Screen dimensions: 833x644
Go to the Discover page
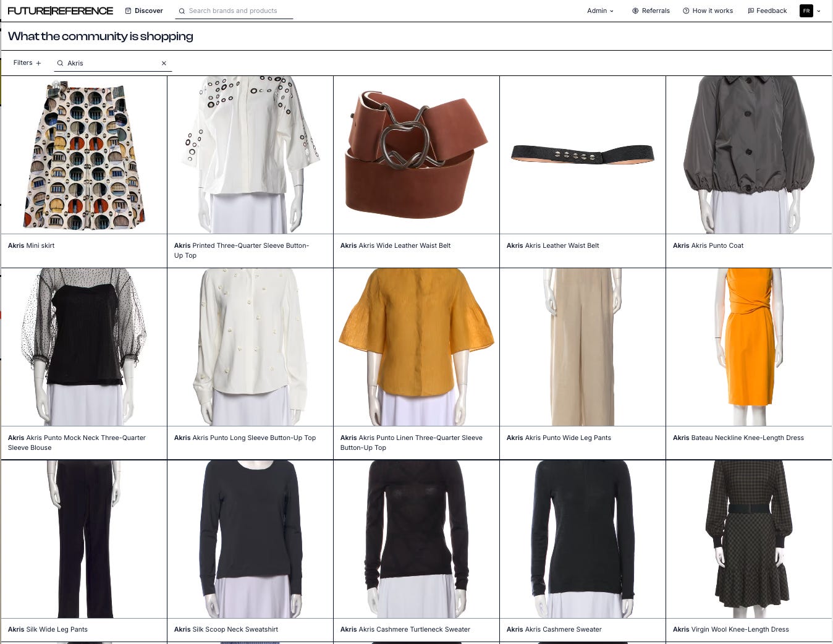144,11
